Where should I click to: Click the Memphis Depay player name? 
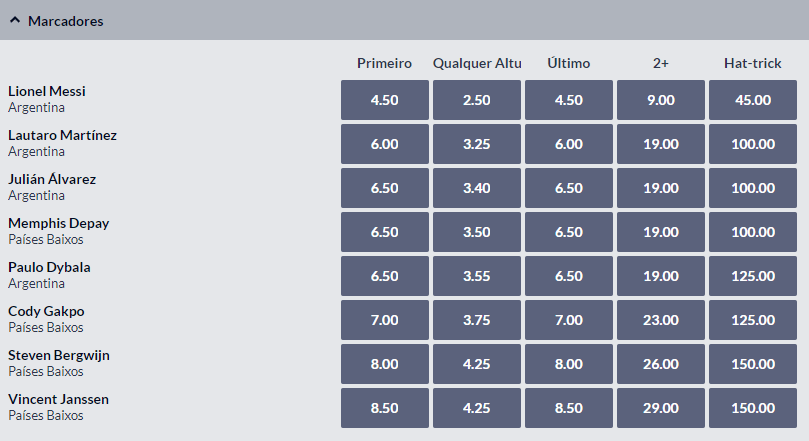pos(58,223)
